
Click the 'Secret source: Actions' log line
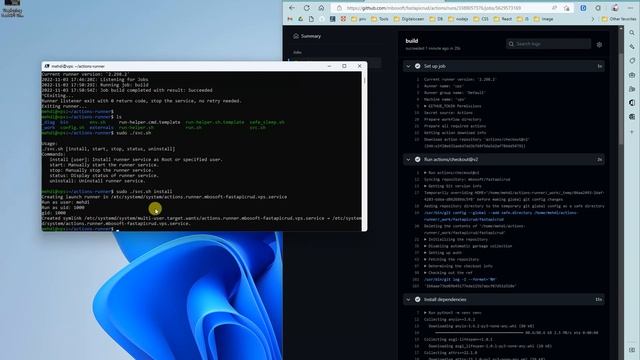[448, 113]
